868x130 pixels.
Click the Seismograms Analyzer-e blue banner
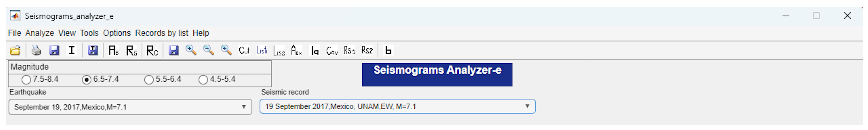(437, 75)
